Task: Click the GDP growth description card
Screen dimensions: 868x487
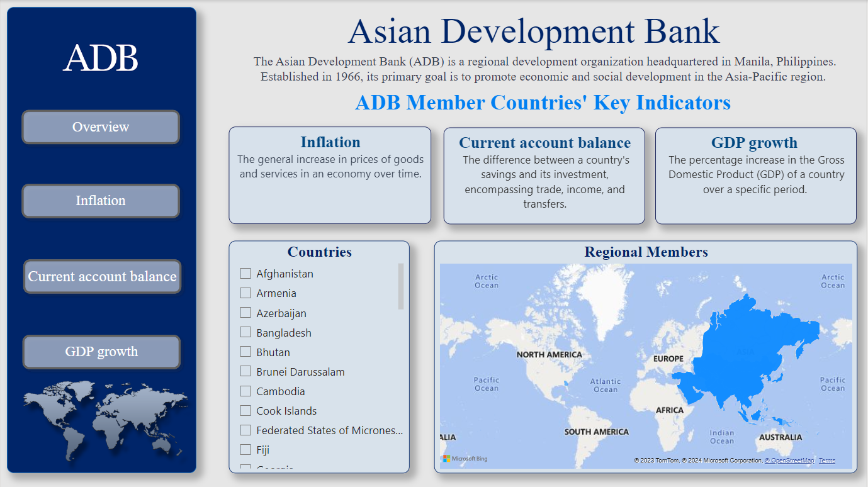Action: 755,176
